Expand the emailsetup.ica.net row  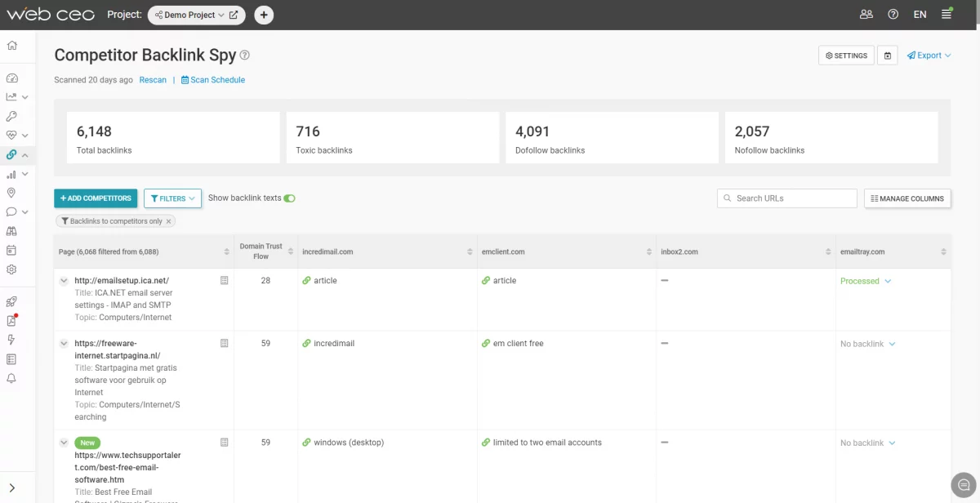[64, 281]
